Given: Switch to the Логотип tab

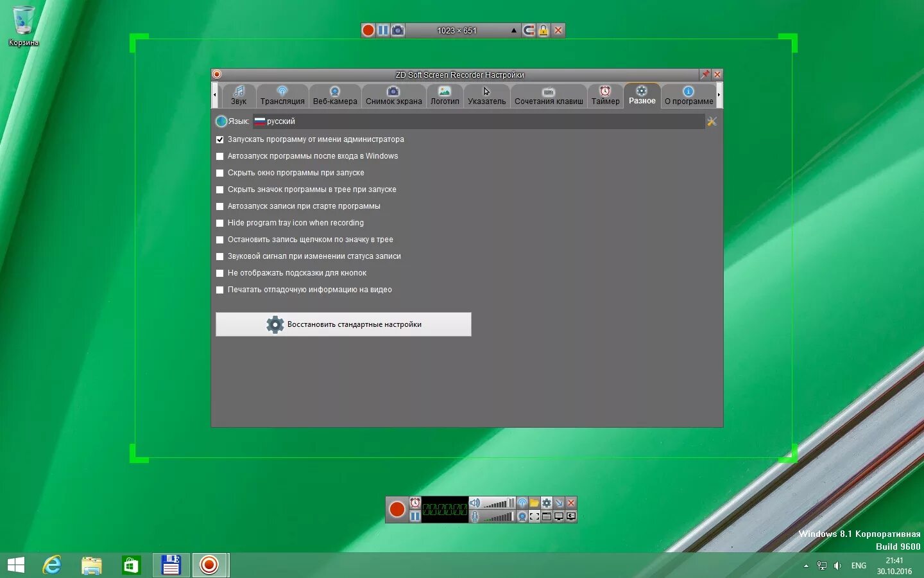Looking at the screenshot, I should [x=445, y=96].
